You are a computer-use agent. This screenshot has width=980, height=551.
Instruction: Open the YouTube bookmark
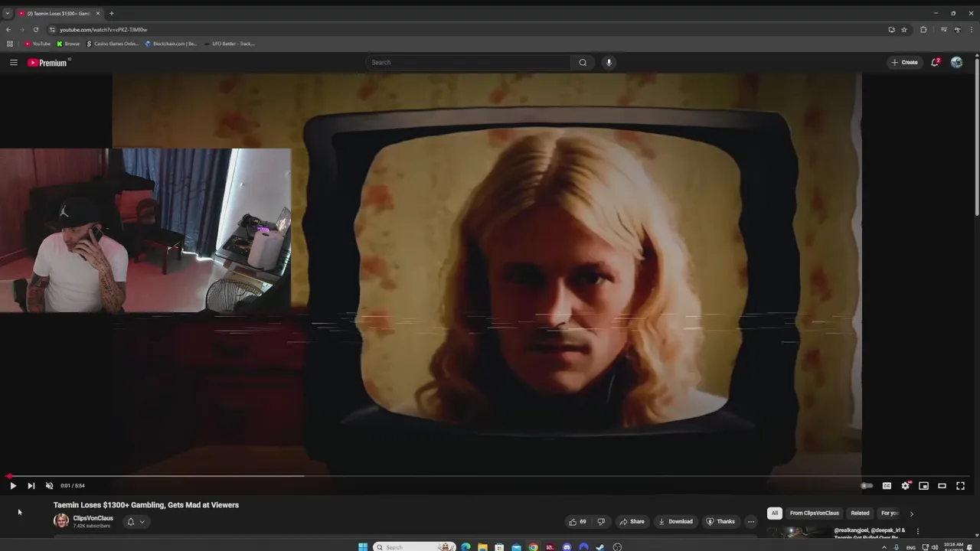click(38, 44)
